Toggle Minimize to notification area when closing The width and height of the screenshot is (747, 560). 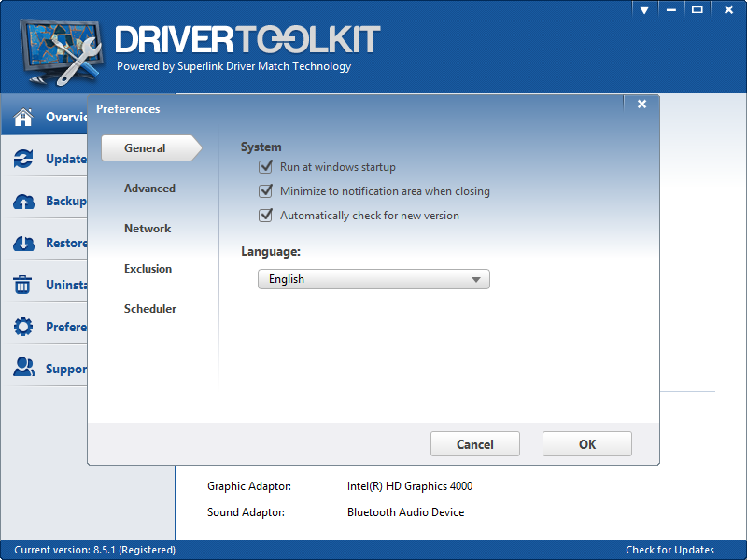(x=266, y=191)
